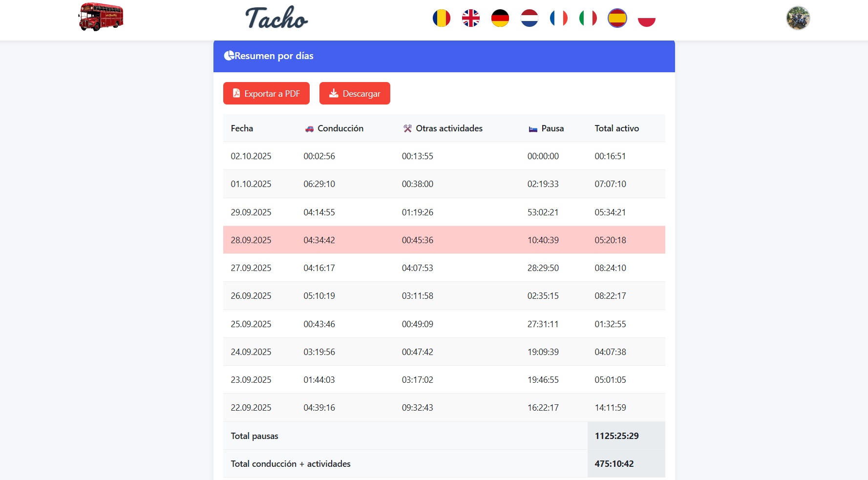Viewport: 868px width, 480px height.
Task: Click the Resumen por días panel header
Action: click(444, 56)
